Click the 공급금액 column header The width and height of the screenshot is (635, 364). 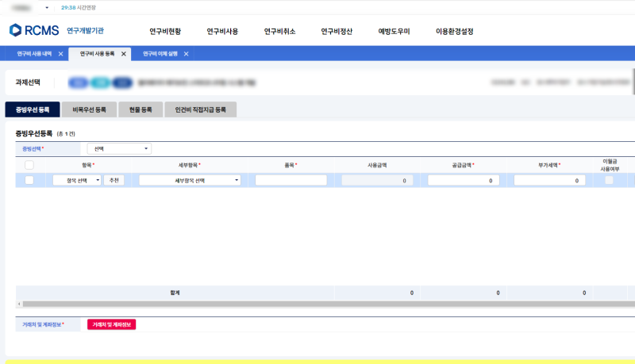tap(464, 165)
